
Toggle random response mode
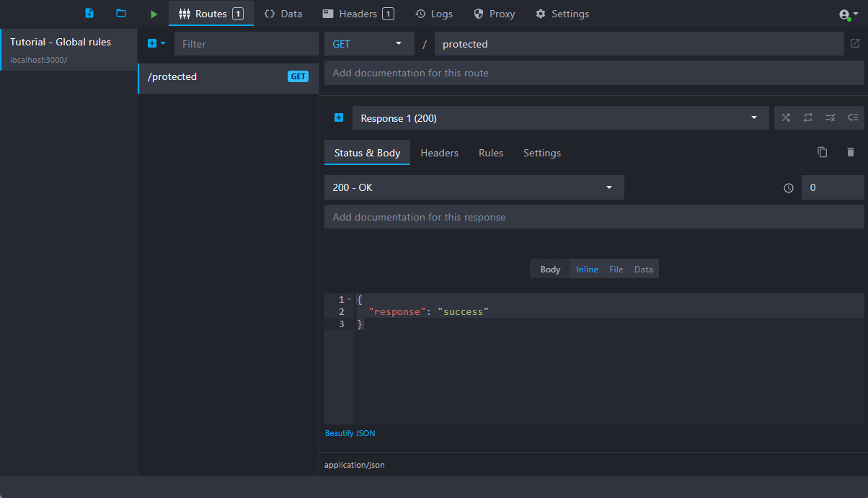(786, 118)
